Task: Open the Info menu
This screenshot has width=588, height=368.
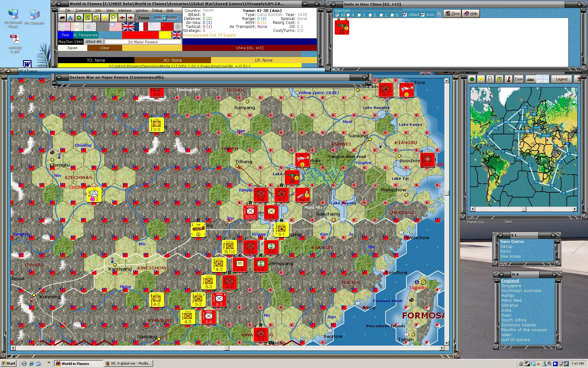Action: pos(98,10)
